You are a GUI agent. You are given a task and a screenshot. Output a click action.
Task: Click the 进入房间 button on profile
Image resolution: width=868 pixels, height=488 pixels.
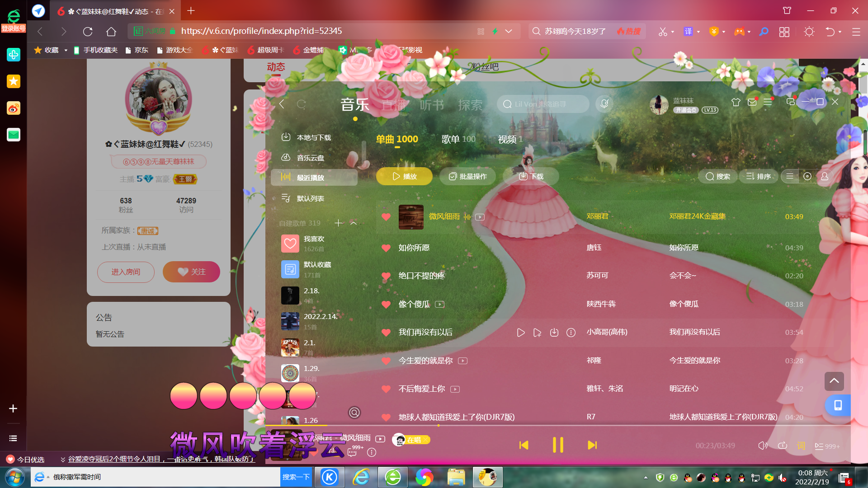126,272
